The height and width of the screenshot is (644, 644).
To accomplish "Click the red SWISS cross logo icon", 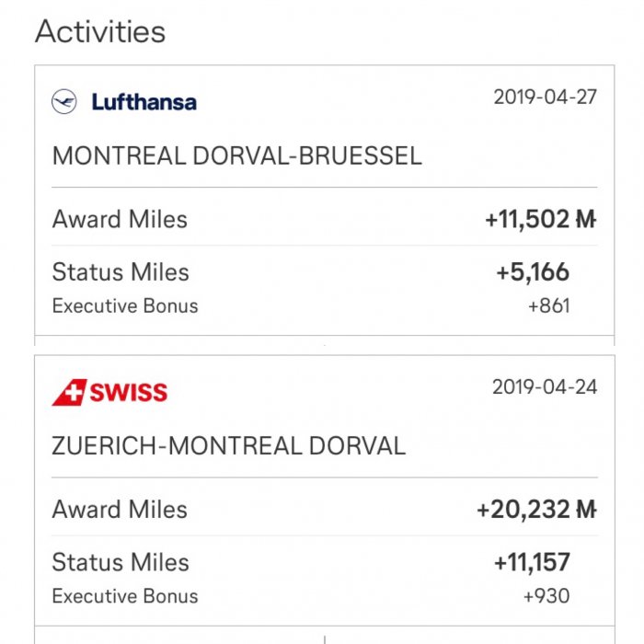I will tap(68, 393).
